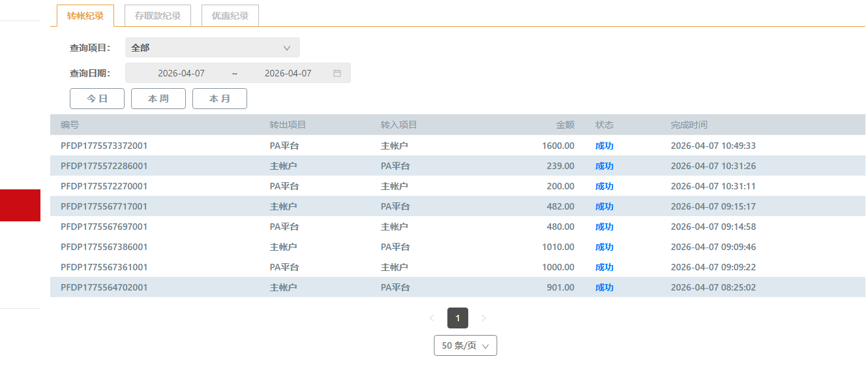
Task: Select page 1 in pagination
Action: (458, 318)
